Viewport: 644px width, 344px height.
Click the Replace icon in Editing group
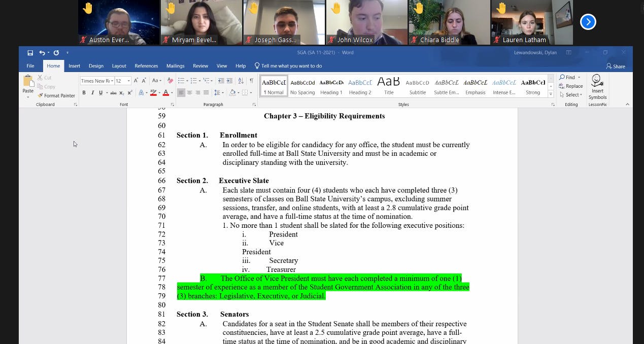point(571,86)
